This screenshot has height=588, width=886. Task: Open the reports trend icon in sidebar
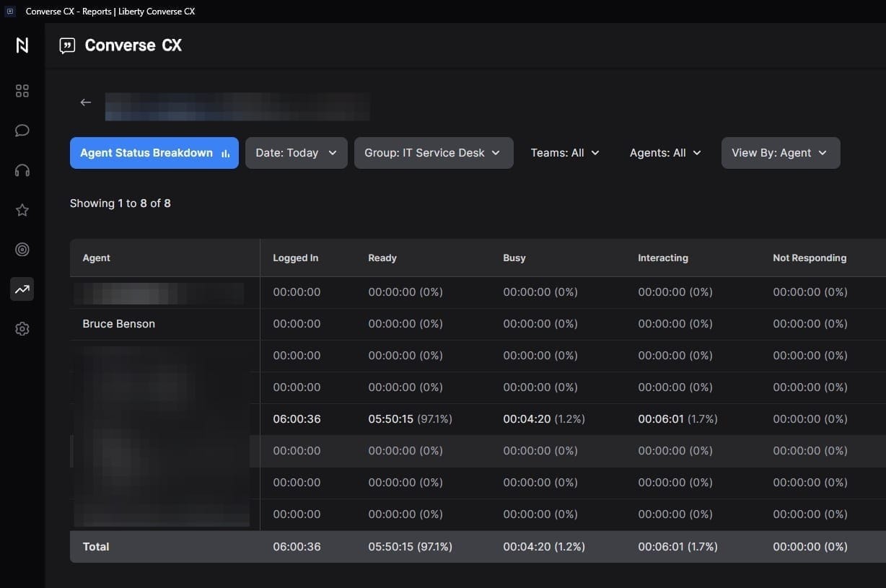(22, 289)
